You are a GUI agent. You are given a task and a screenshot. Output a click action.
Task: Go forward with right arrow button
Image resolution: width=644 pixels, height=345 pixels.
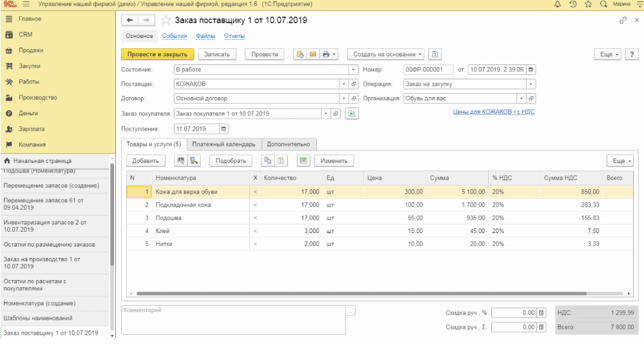[x=146, y=20]
